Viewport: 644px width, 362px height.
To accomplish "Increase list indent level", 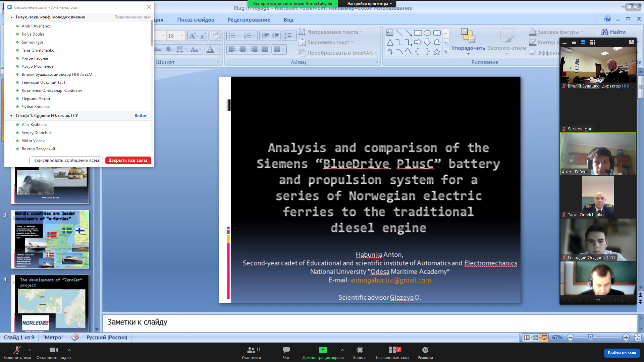I will 276,36.
